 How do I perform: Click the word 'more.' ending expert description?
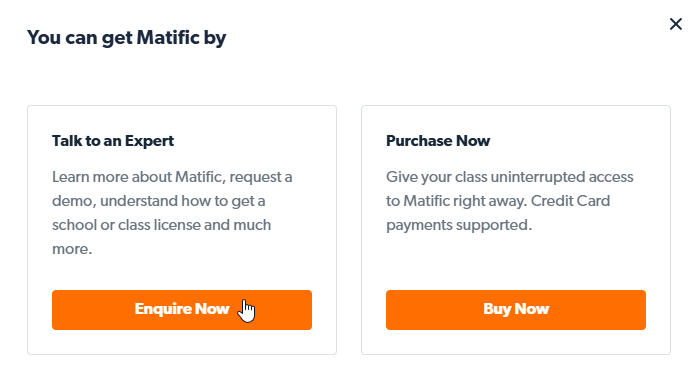tap(72, 249)
